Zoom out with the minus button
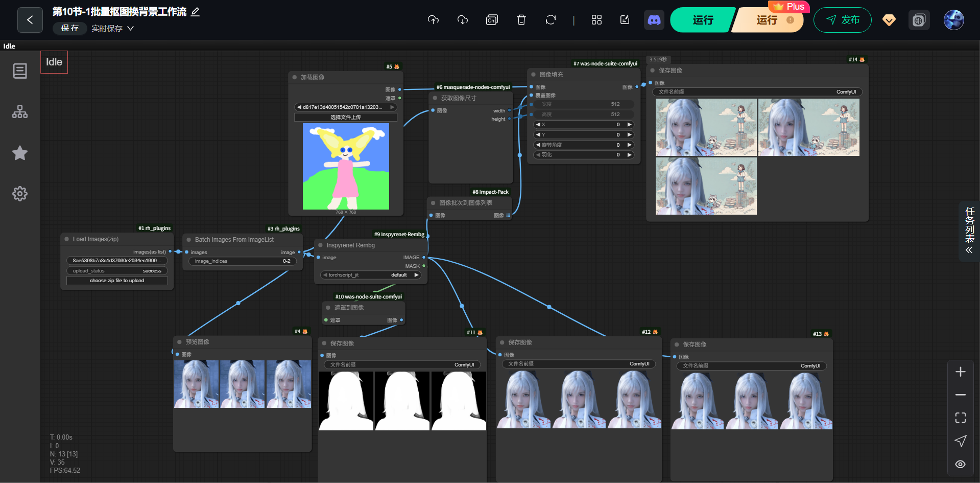980x483 pixels. point(961,395)
